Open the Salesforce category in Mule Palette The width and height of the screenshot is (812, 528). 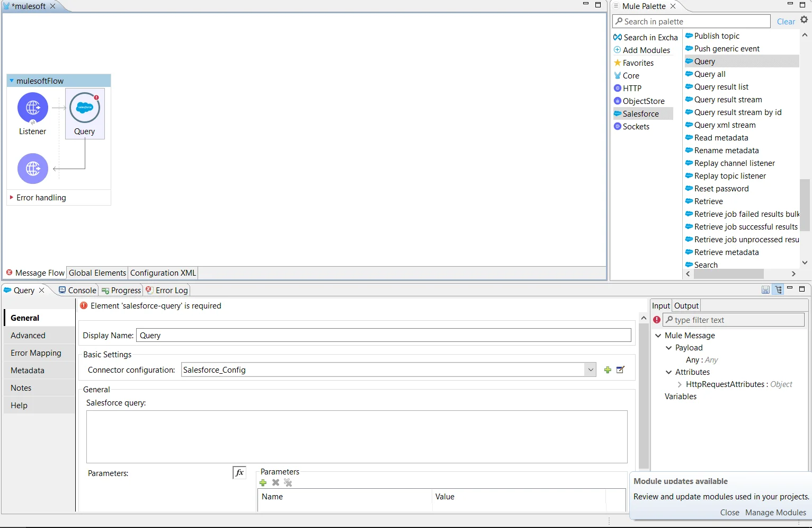tap(641, 113)
